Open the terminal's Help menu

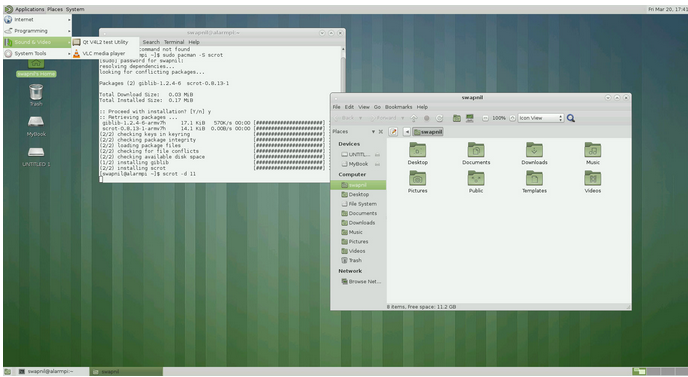(194, 42)
